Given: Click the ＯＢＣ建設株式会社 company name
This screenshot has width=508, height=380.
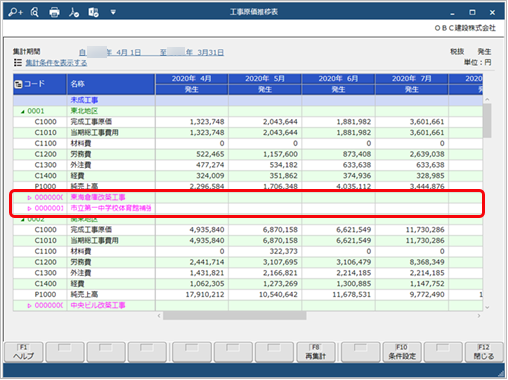Looking at the screenshot, I should click(x=465, y=28).
